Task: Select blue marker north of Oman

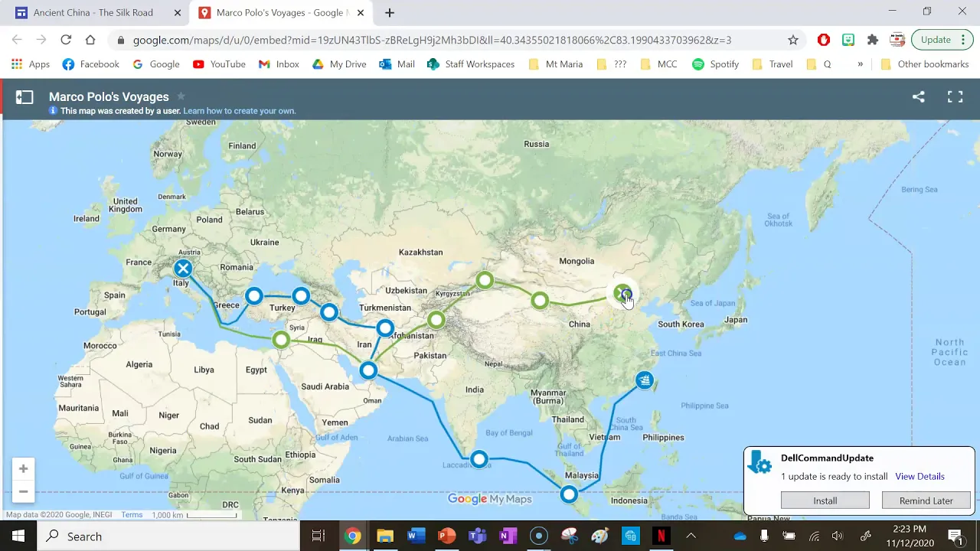Action: click(x=368, y=370)
